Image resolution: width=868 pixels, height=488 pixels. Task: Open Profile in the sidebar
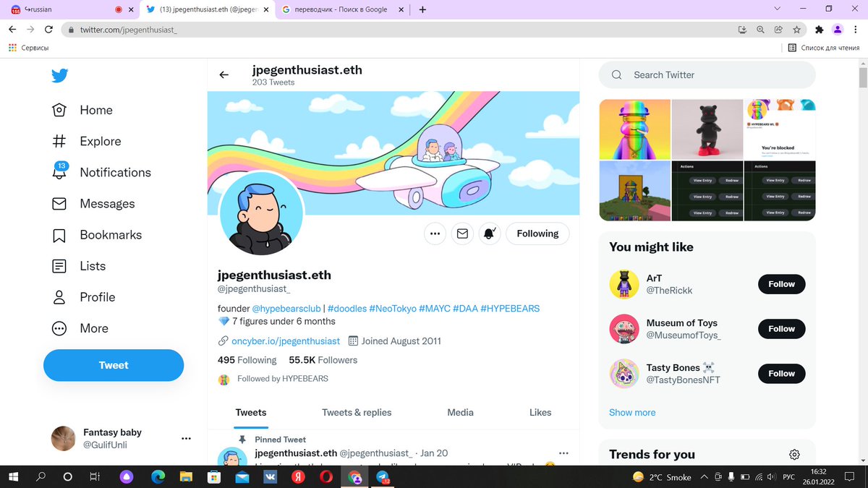pos(83,296)
